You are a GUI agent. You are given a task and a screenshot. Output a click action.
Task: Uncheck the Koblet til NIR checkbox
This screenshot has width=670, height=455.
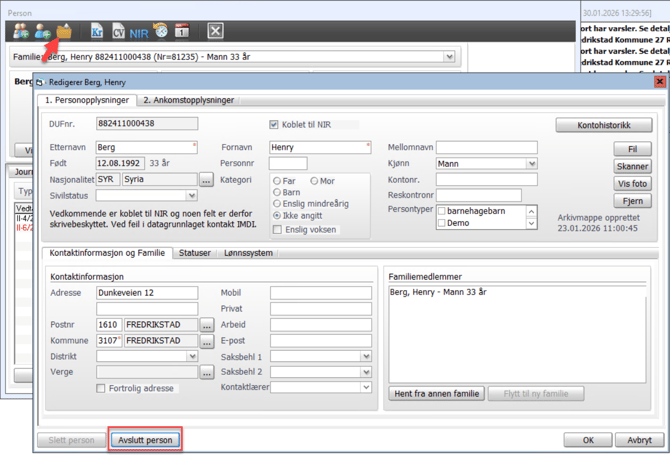tap(274, 125)
